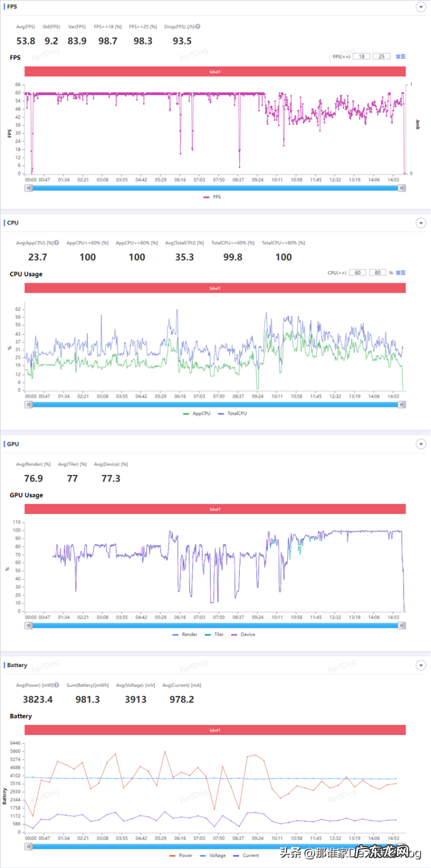The height and width of the screenshot is (868, 431).
Task: Select the FPS threshold field showing 18
Action: point(361,57)
